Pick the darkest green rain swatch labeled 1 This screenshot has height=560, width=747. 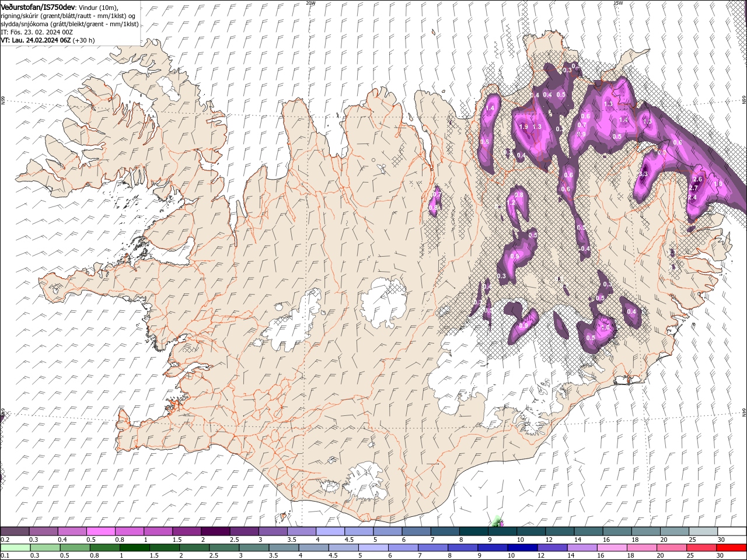(x=135, y=548)
